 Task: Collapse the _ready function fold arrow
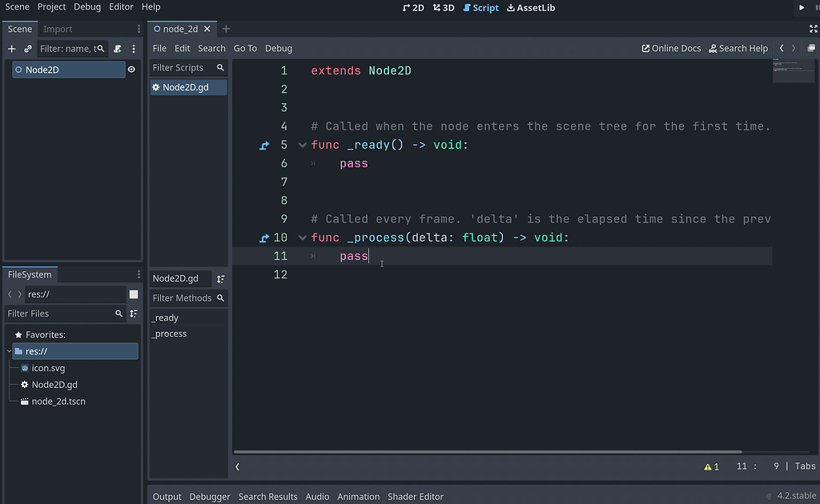(x=302, y=145)
